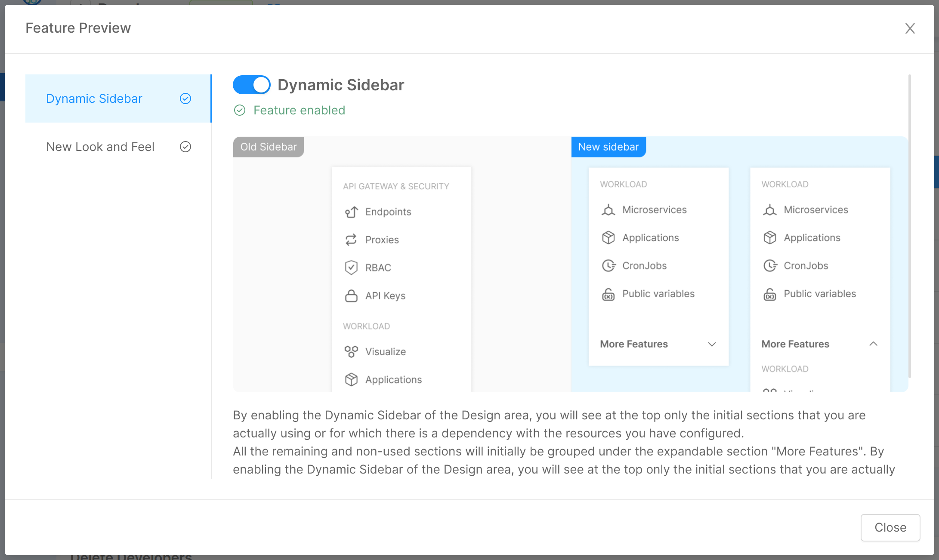Viewport: 939px width, 560px height.
Task: Collapse More Features in right New sidebar panel
Action: point(874,344)
